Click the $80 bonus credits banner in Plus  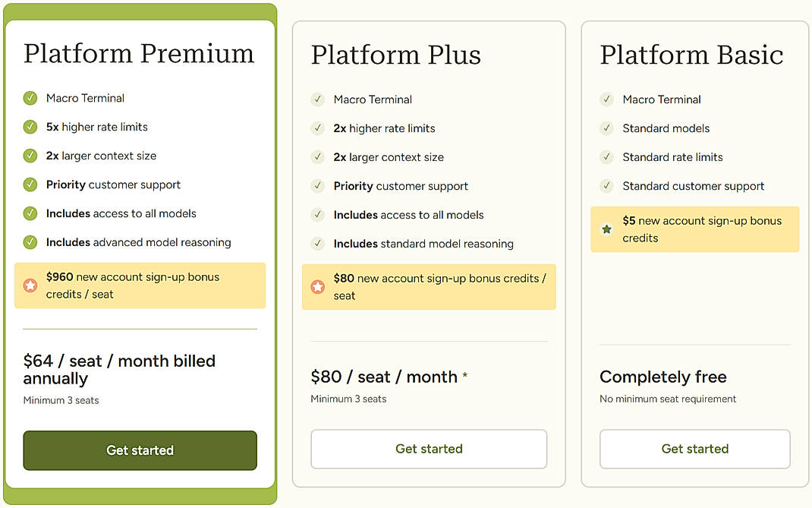click(429, 287)
